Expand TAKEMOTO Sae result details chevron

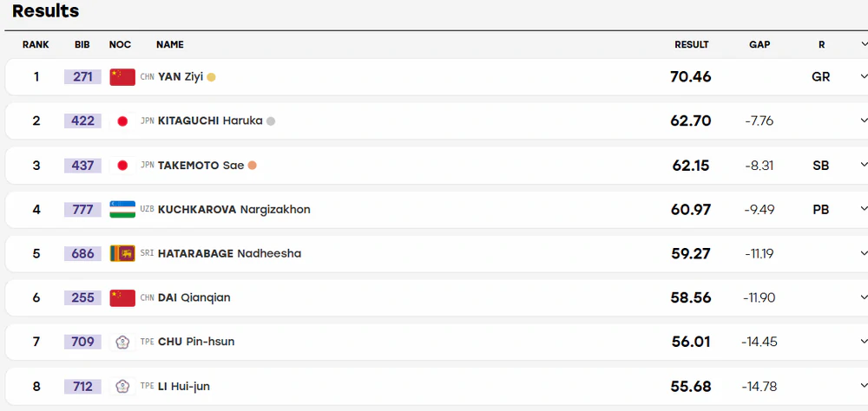click(864, 166)
